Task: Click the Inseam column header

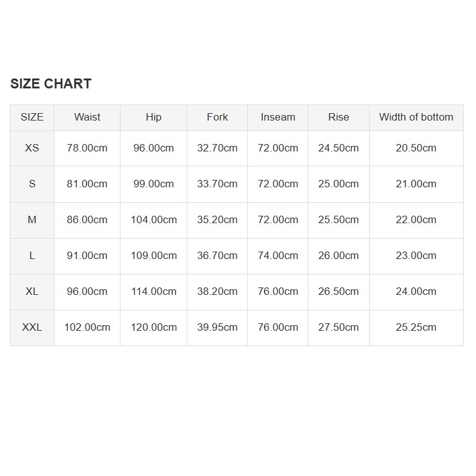Action: click(x=278, y=117)
